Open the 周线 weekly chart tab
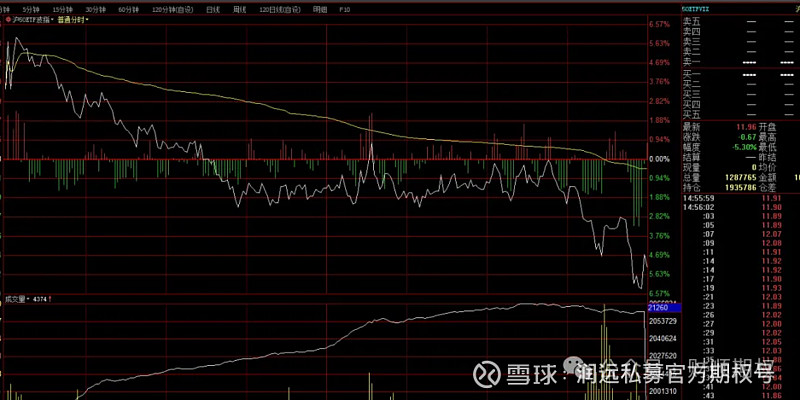 click(240, 8)
